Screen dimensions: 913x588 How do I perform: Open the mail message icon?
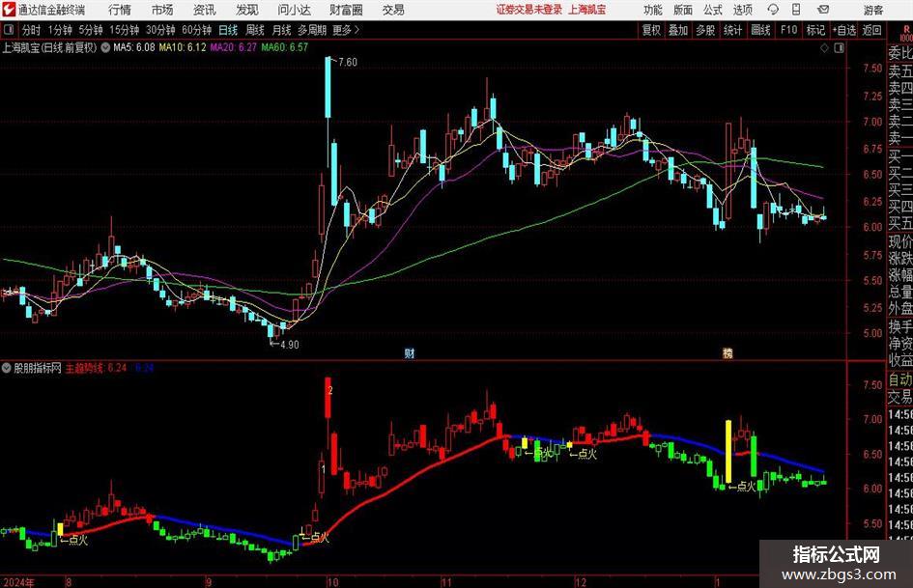(823, 10)
